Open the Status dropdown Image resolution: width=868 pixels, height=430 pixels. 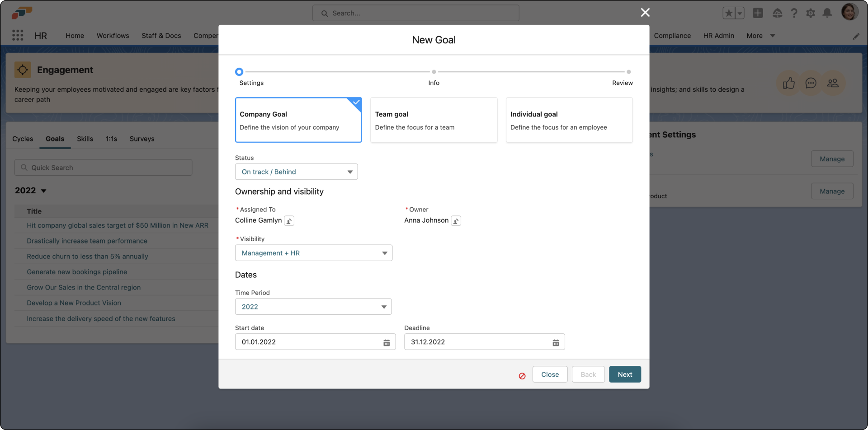click(x=296, y=172)
